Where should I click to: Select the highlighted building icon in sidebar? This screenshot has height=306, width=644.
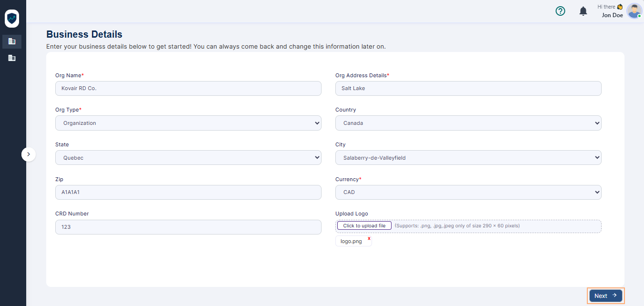(x=12, y=41)
